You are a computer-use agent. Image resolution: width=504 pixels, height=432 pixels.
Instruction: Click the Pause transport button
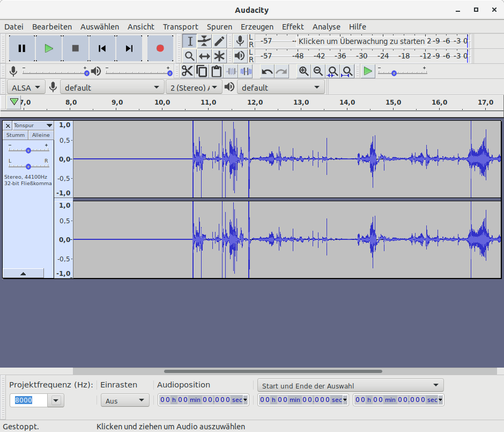(22, 48)
